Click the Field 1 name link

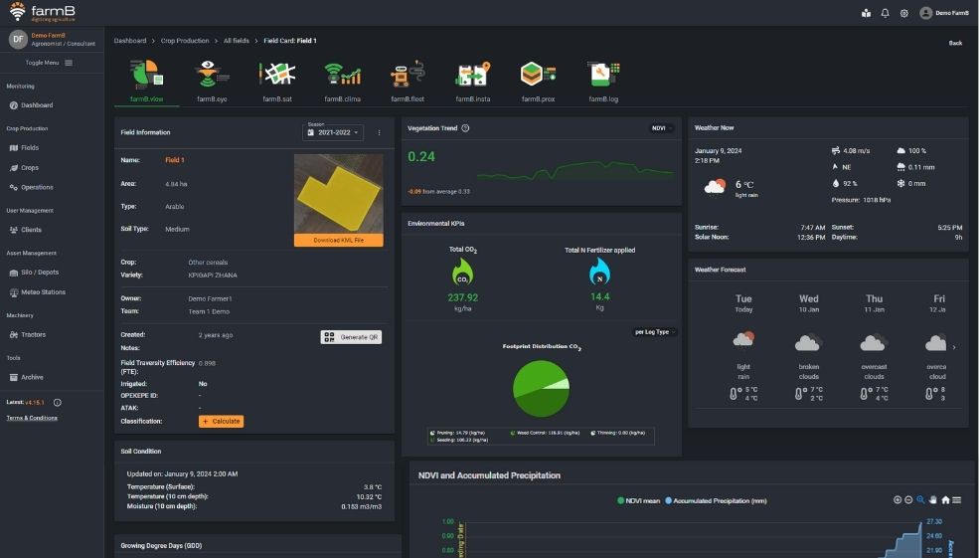[174, 160]
